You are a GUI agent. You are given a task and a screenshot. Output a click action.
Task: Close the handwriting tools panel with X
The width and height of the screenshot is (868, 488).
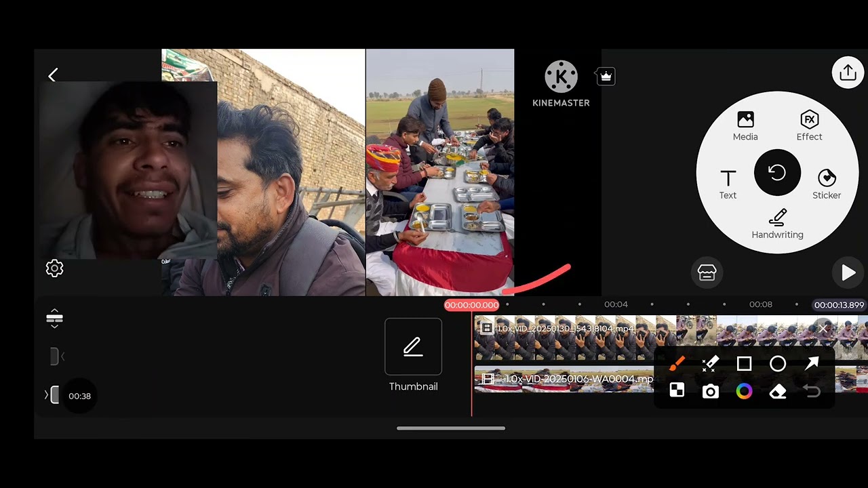click(823, 328)
